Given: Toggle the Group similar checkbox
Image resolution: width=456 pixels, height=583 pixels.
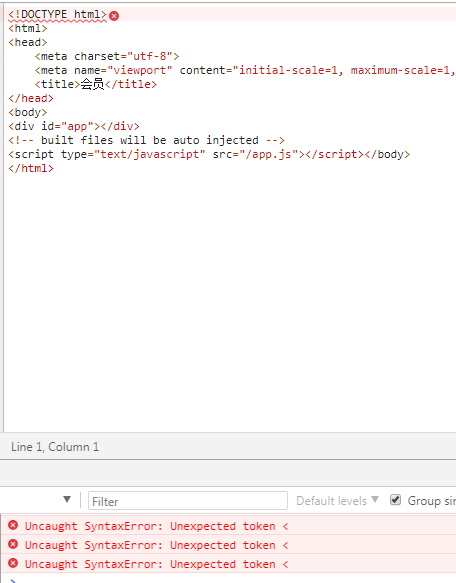Looking at the screenshot, I should (x=395, y=500).
